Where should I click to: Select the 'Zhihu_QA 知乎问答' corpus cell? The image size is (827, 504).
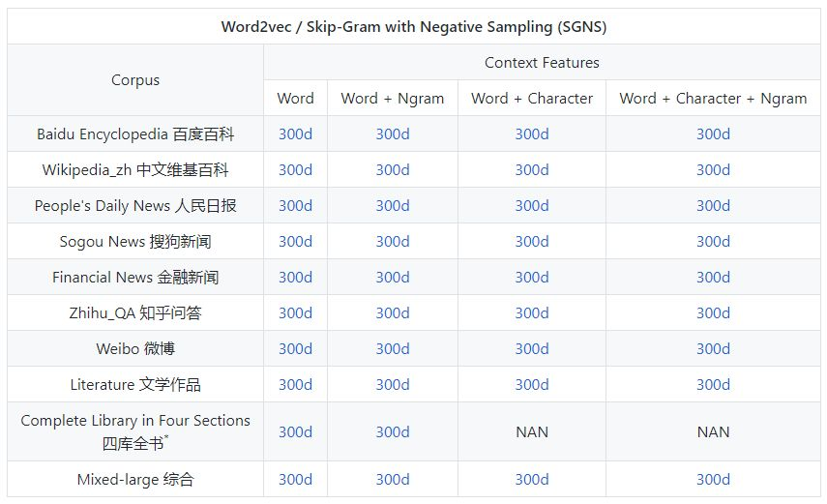click(x=135, y=313)
